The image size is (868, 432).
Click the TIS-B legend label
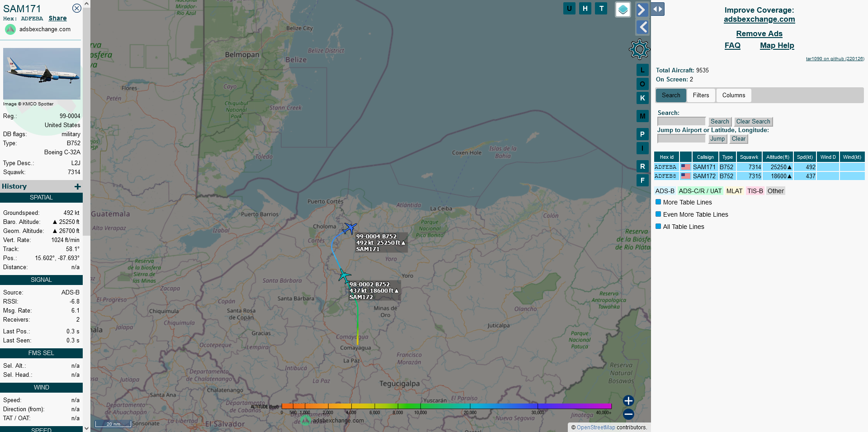pos(755,191)
